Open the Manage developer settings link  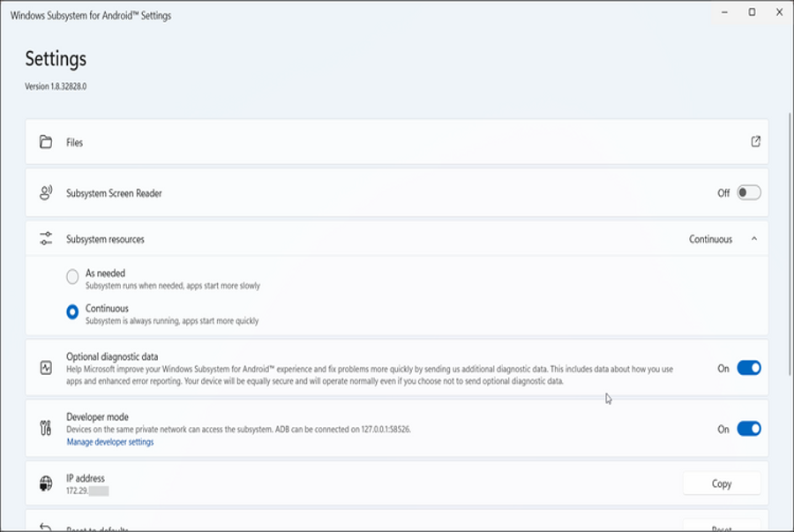point(110,442)
